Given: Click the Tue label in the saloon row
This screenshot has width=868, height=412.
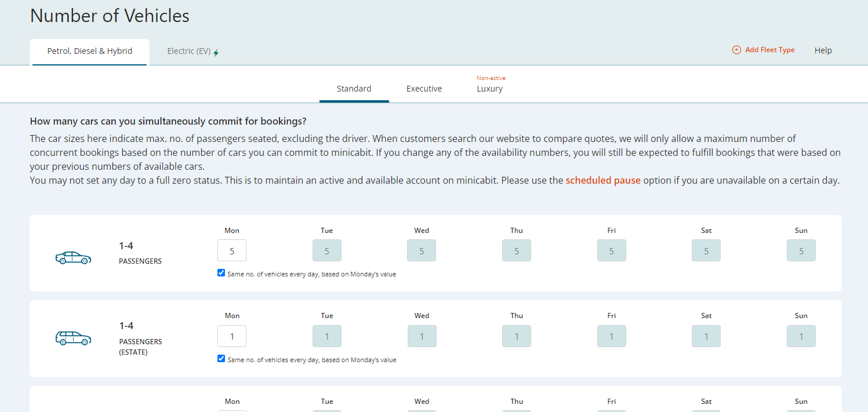Looking at the screenshot, I should (327, 231).
